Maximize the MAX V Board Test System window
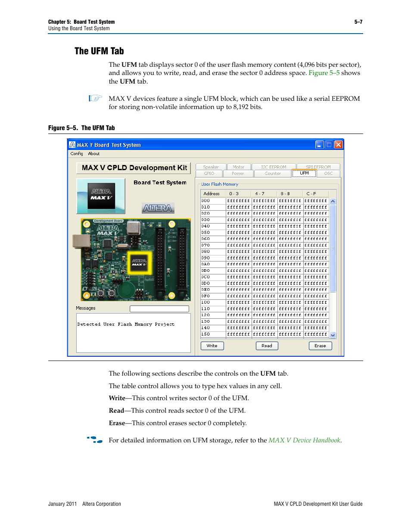Viewport: 411px width, 532px height. click(329, 145)
